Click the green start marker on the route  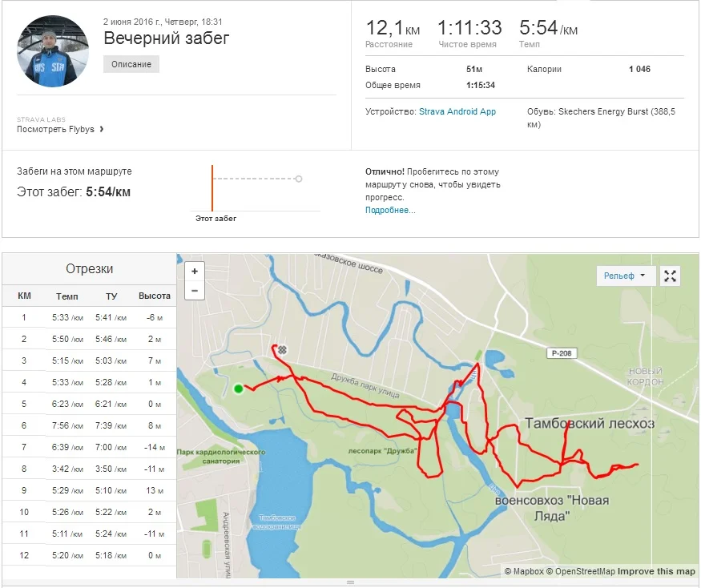238,389
